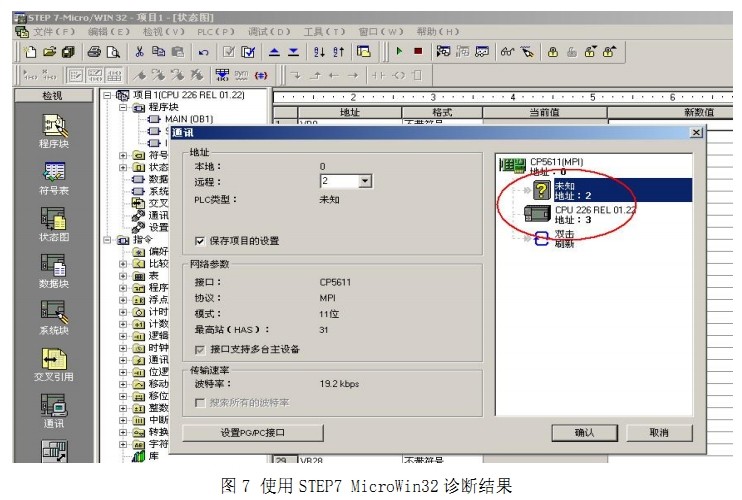Collapse the 项目1 project root node
Image resolution: width=742 pixels, height=500 pixels.
pyautogui.click(x=107, y=95)
